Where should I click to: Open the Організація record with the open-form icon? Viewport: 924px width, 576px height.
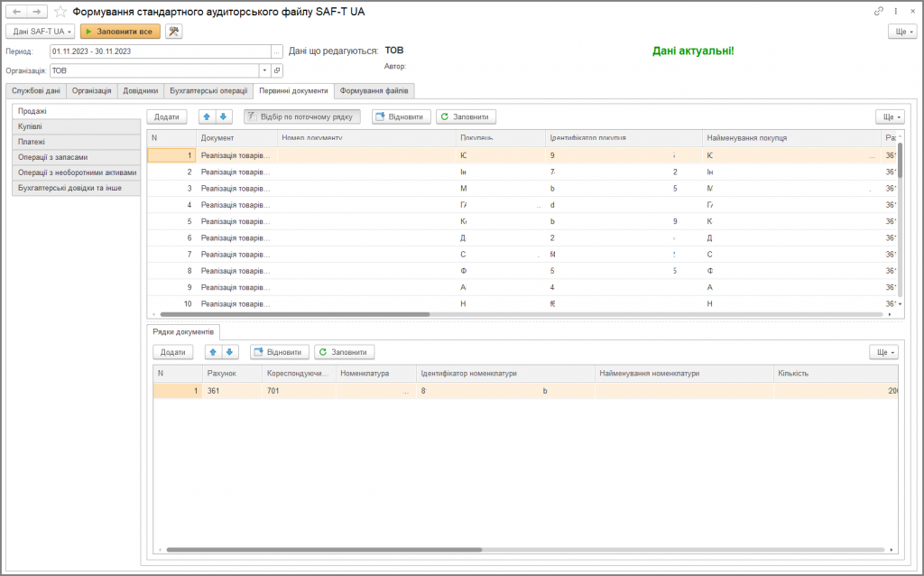tap(277, 70)
